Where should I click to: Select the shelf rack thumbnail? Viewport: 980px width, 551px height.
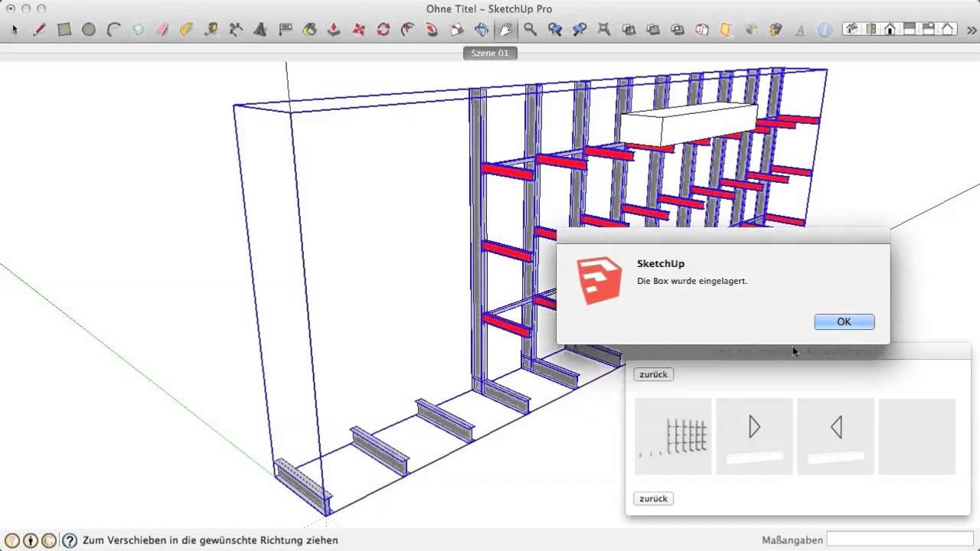[673, 436]
